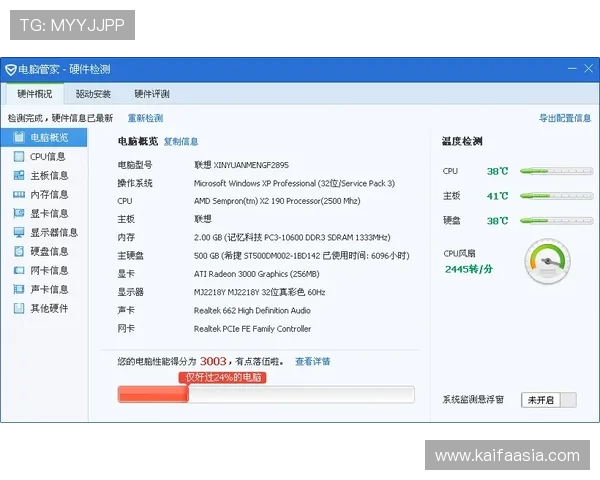This screenshot has height=480, width=600.
Task: Open the 硬盘信息 hard disk icon
Action: pyautogui.click(x=18, y=251)
